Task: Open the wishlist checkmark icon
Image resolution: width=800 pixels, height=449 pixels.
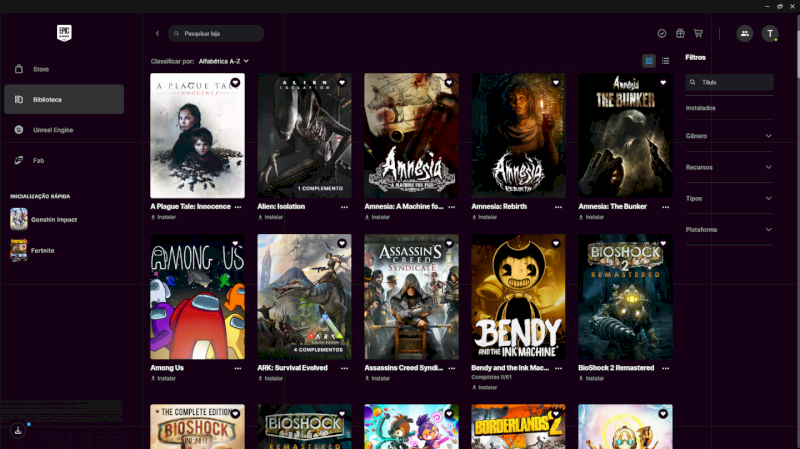Action: tap(662, 33)
